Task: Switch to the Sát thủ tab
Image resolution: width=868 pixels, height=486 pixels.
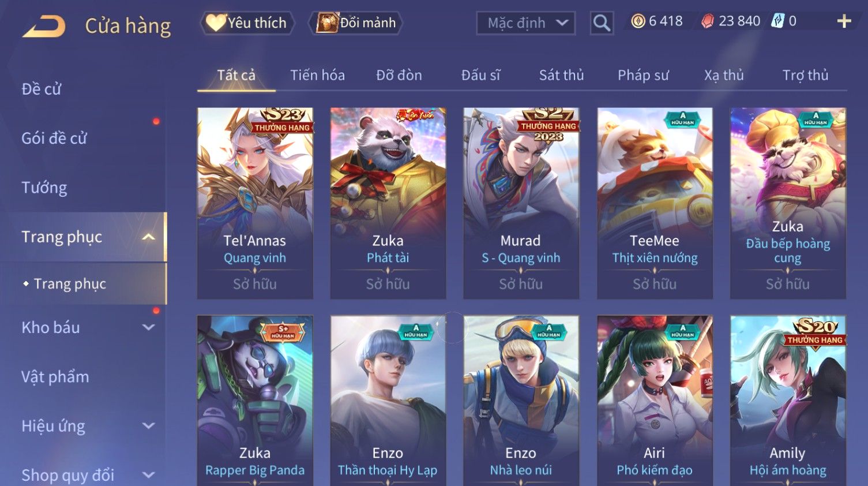Action: click(x=561, y=75)
